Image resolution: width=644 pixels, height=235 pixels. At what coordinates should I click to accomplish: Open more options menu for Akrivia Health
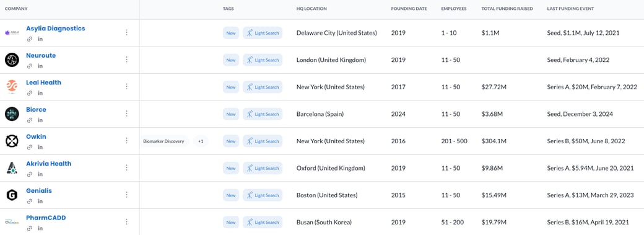point(126,168)
